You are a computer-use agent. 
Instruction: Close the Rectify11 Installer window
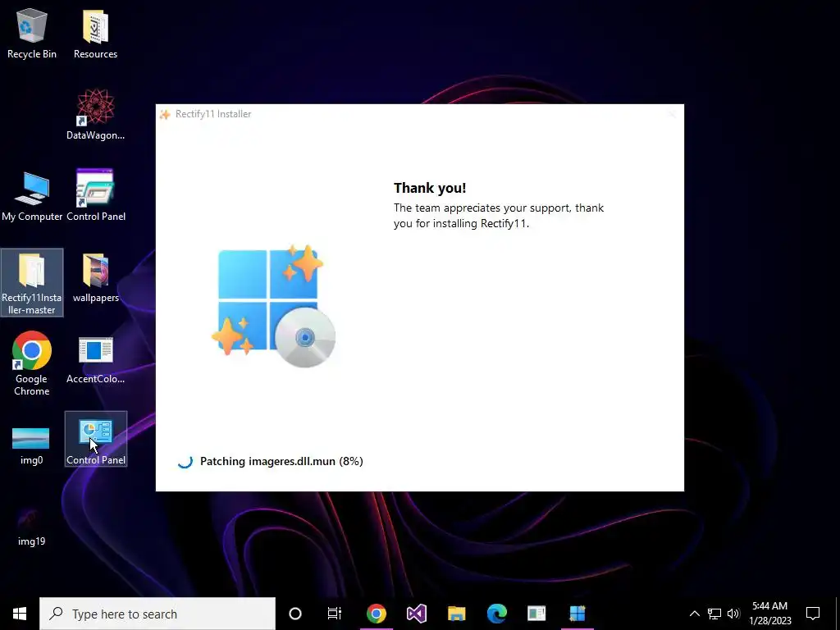coord(672,114)
